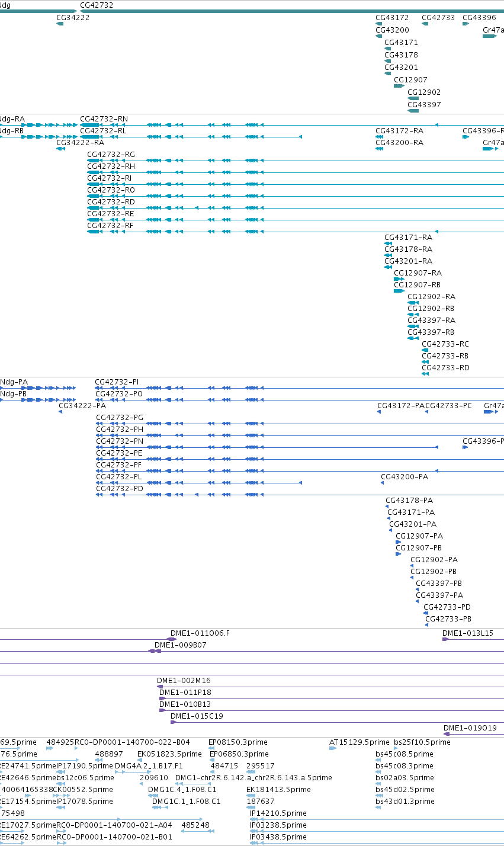Click insertion DME1-010B13
The width and height of the screenshot is (504, 846).
tap(185, 704)
